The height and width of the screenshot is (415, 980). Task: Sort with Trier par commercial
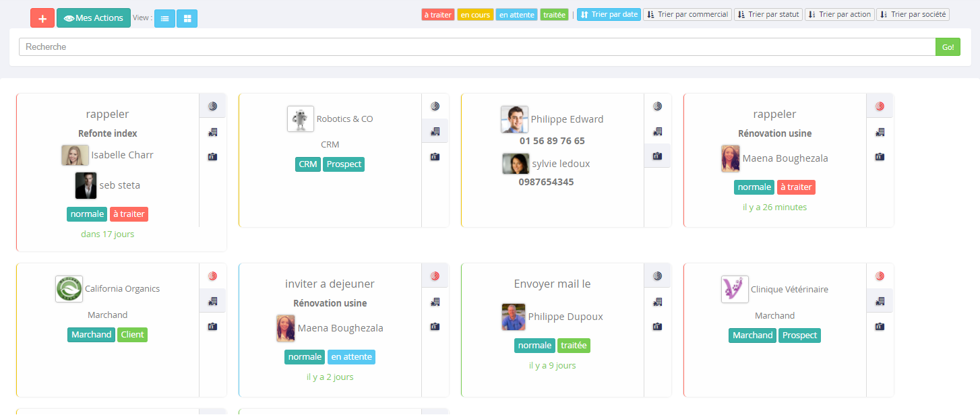click(687, 14)
